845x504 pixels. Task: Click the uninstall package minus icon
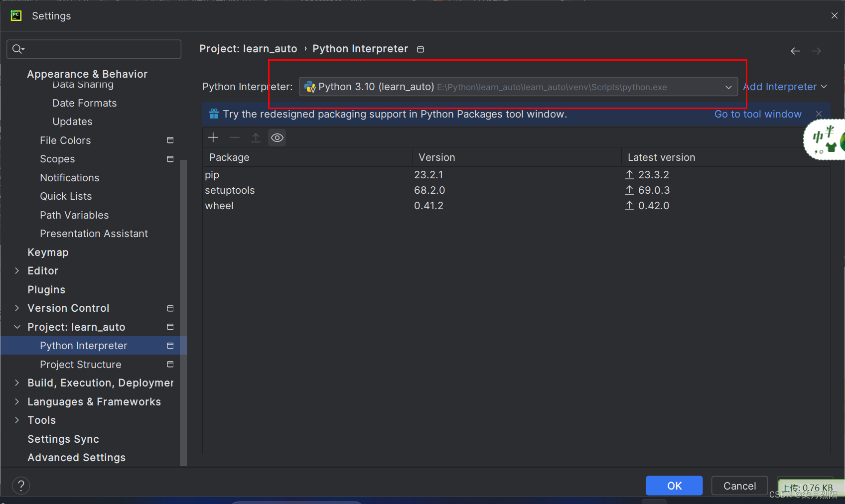point(234,137)
